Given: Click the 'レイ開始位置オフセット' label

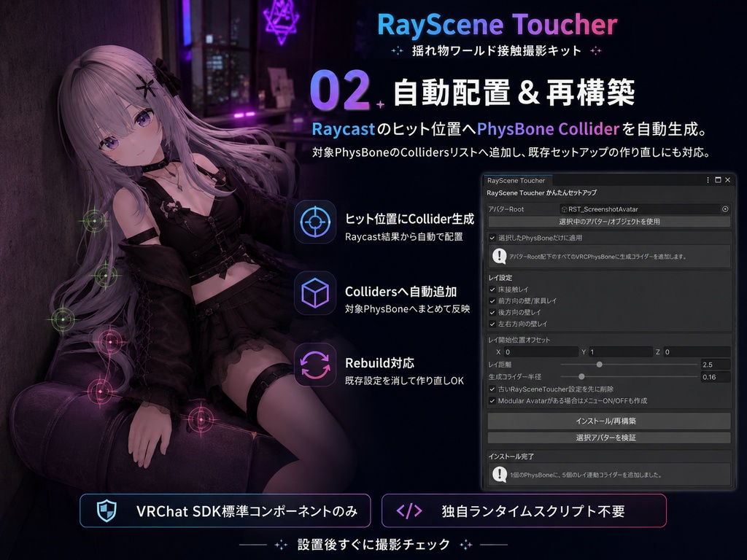Looking at the screenshot, I should 519,340.
